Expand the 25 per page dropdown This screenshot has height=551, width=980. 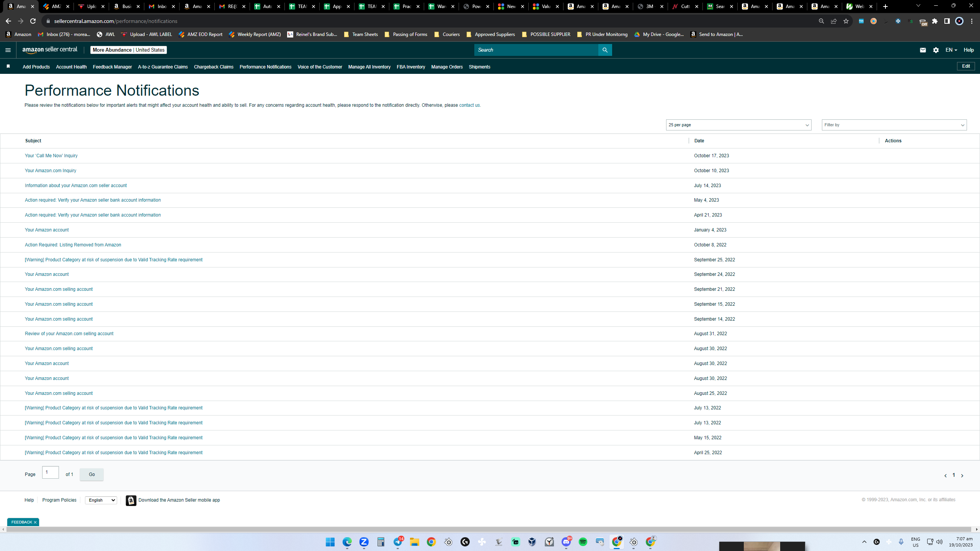[x=738, y=125]
